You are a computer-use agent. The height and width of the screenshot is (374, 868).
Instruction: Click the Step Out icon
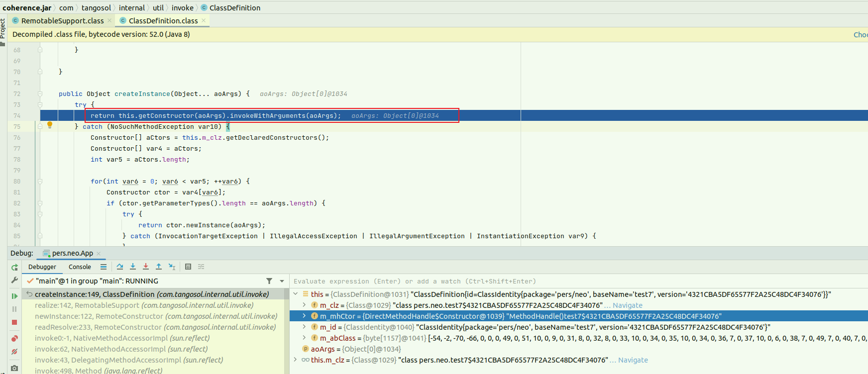tap(159, 267)
